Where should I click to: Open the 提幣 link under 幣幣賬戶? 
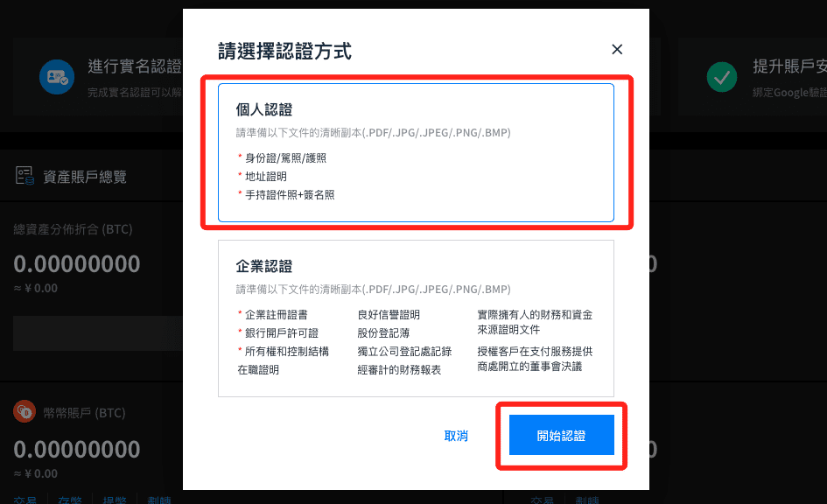coord(115,500)
